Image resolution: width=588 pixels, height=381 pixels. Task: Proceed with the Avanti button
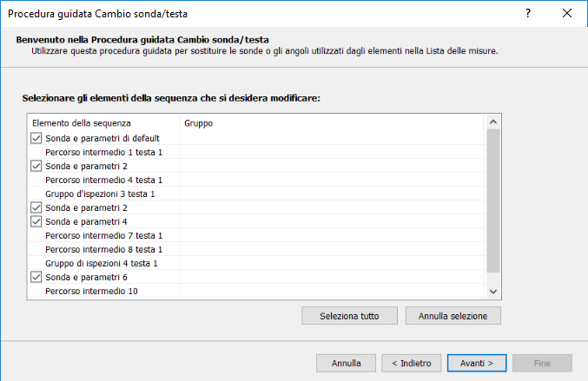click(477, 363)
